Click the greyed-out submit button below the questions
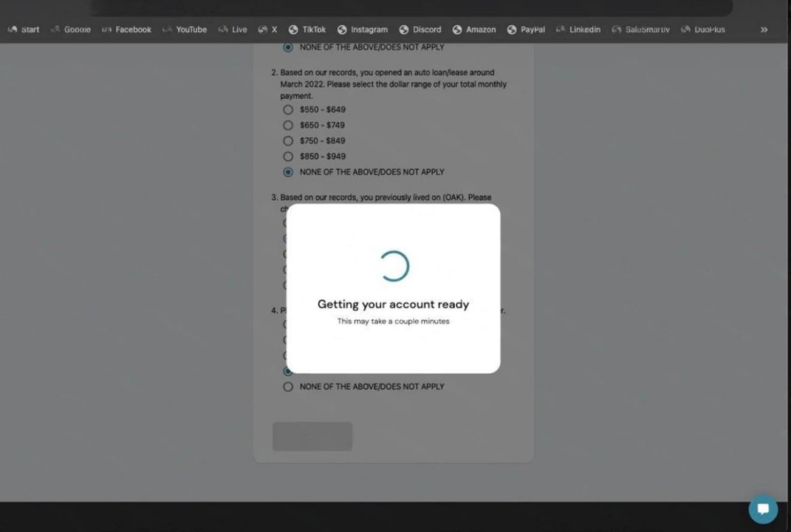The width and height of the screenshot is (791, 532). pos(312,436)
